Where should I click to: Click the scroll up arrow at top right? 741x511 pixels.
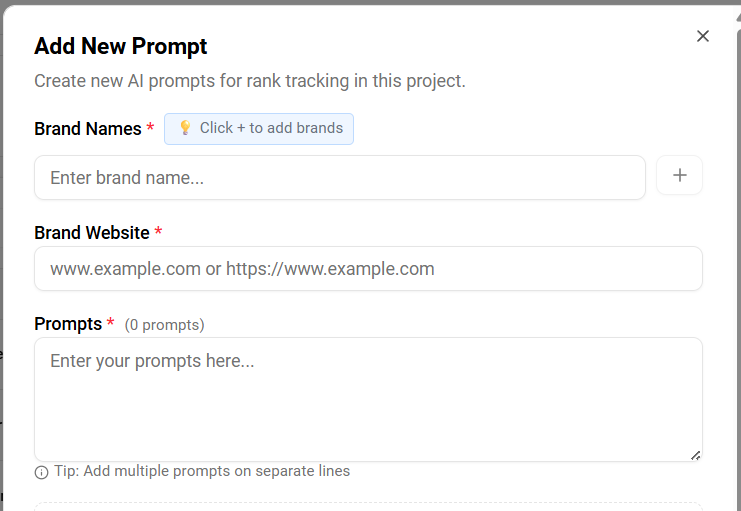[739, 17]
